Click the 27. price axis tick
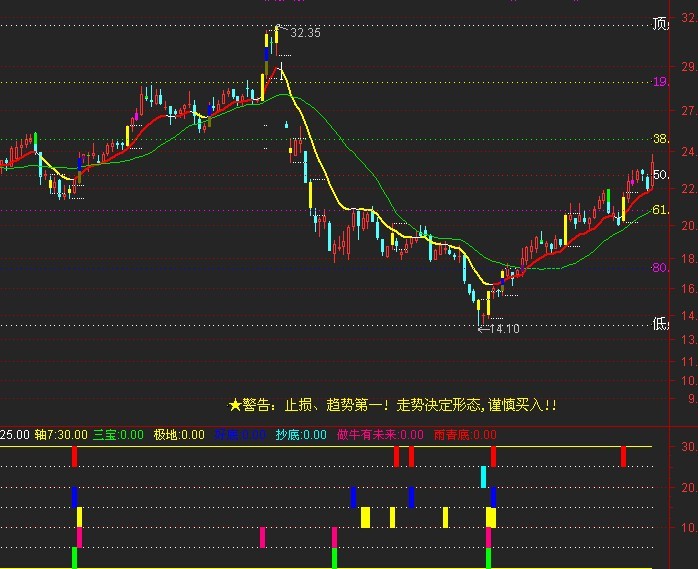This screenshot has width=698, height=569. (x=689, y=110)
